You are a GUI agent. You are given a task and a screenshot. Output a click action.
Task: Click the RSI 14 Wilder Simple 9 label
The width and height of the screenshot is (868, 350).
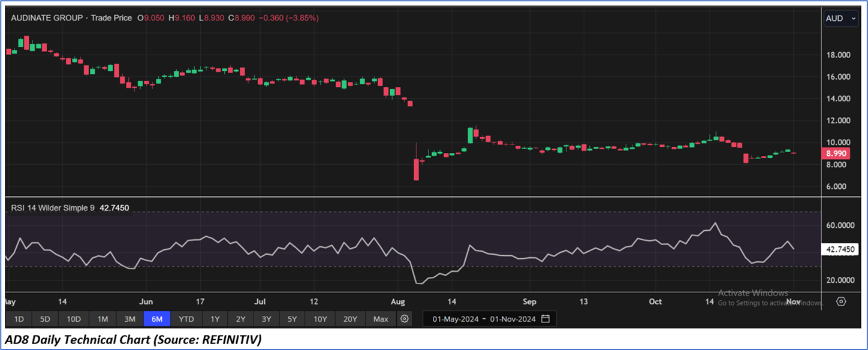point(53,208)
